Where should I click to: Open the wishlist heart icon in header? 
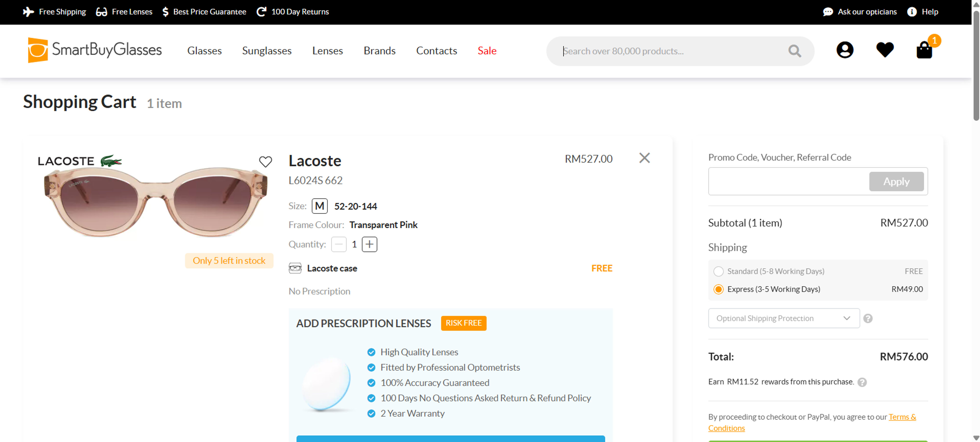tap(885, 50)
